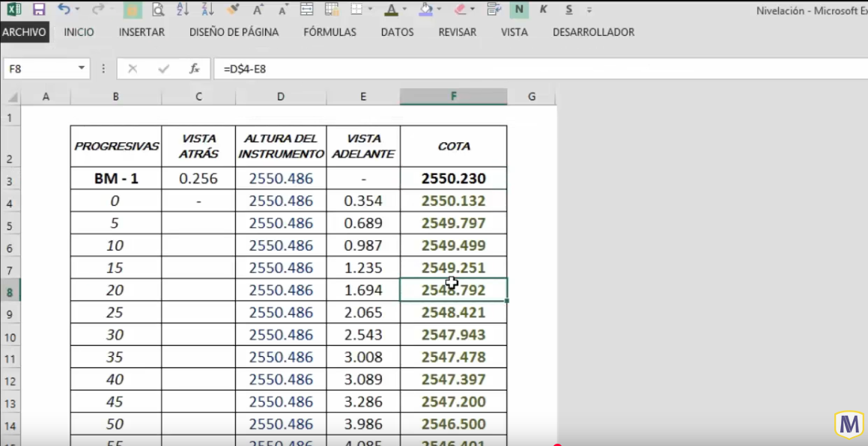Image resolution: width=868 pixels, height=446 pixels.
Task: Click the Insert Function fx button
Action: pos(194,69)
